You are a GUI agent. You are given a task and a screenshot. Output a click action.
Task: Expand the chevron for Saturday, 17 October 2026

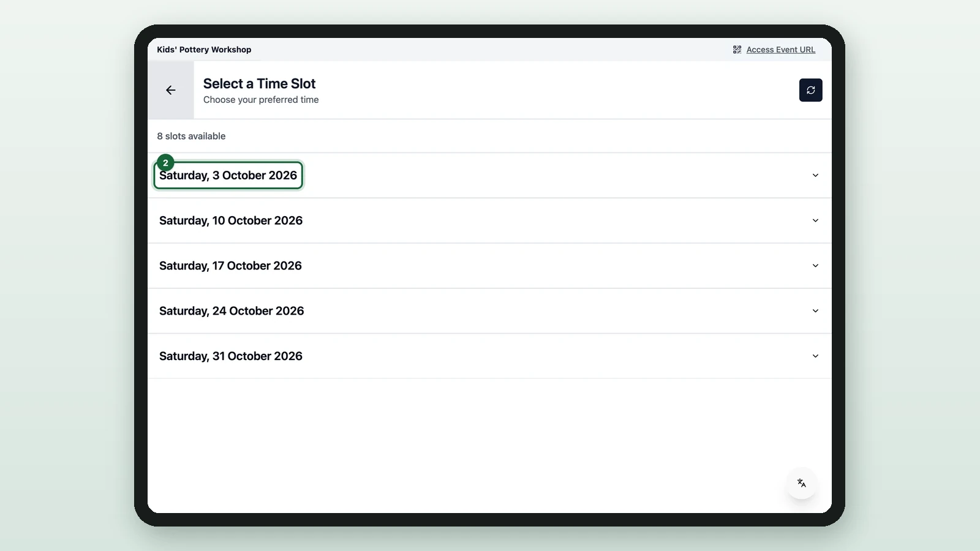815,266
